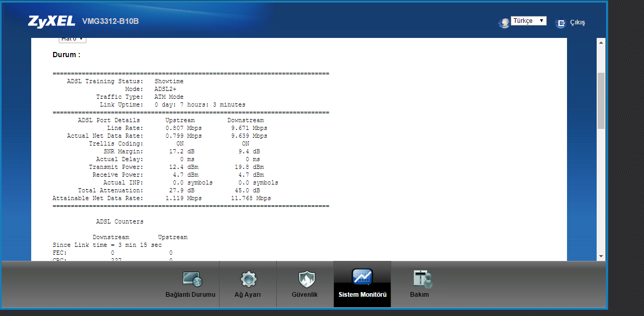644x316 pixels.
Task: Open the Hat 0 line selector dropdown
Action: [72, 39]
